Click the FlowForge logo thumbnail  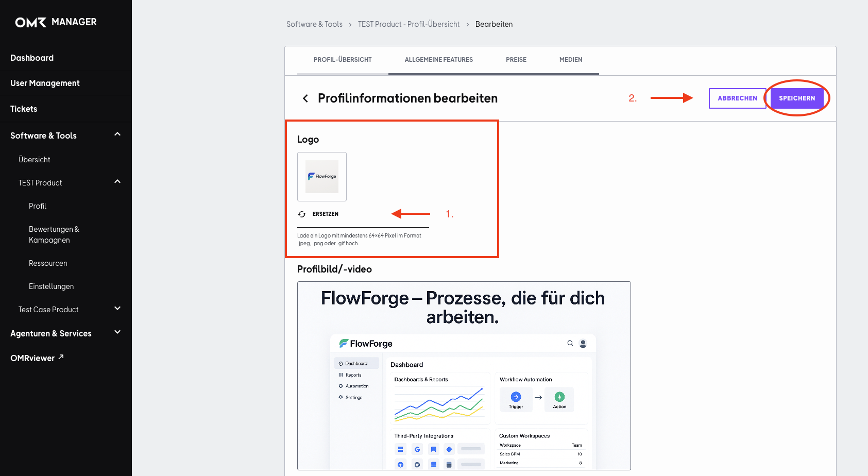click(322, 177)
